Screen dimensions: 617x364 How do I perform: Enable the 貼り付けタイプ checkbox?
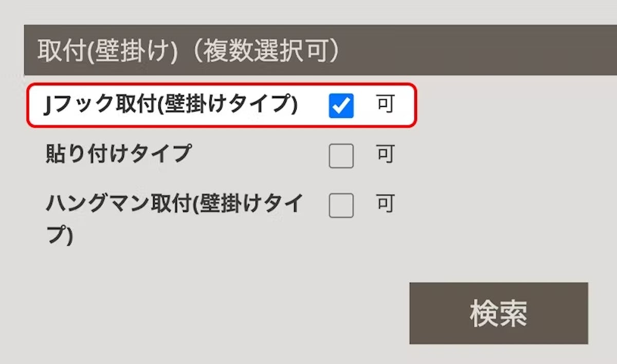tap(341, 156)
